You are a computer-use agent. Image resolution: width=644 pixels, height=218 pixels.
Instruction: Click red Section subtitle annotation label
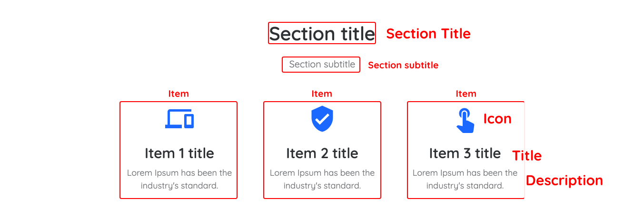(403, 65)
